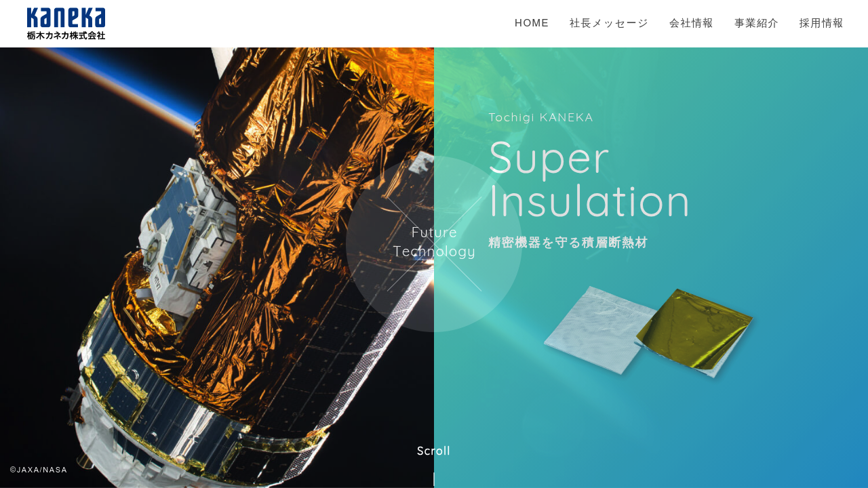Click the Super Insulation heading
Screen dimensions: 868x488
[x=589, y=180]
